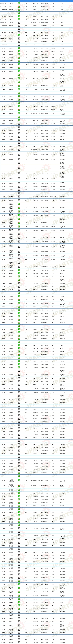
Task: Click petrol icon for Cascada 88kW / 120KM
Action: pyautogui.click(x=19, y=270)
